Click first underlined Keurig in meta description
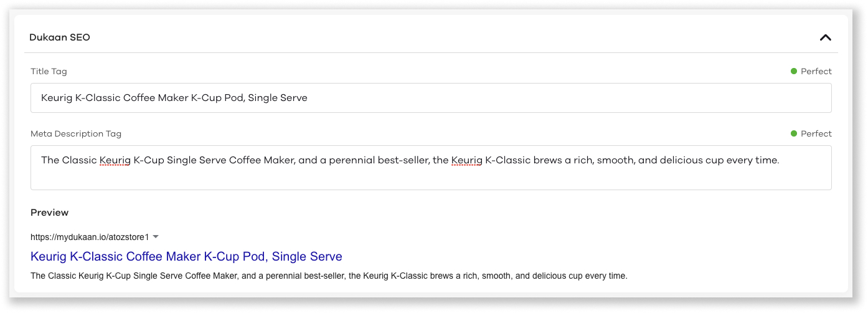868x313 pixels. pyautogui.click(x=115, y=160)
